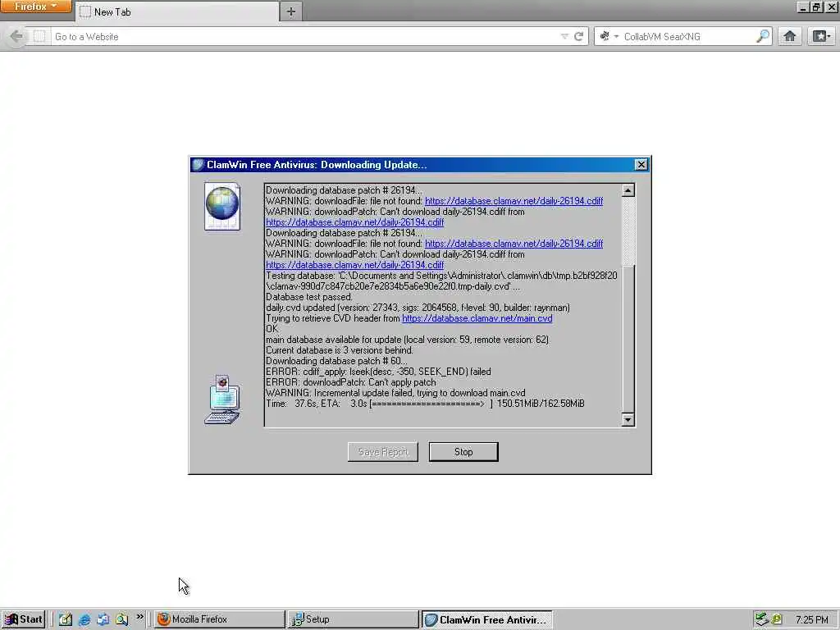Open the database.clamav.net/main.cvd link
Image resolution: width=840 pixels, height=630 pixels.
[x=477, y=318]
